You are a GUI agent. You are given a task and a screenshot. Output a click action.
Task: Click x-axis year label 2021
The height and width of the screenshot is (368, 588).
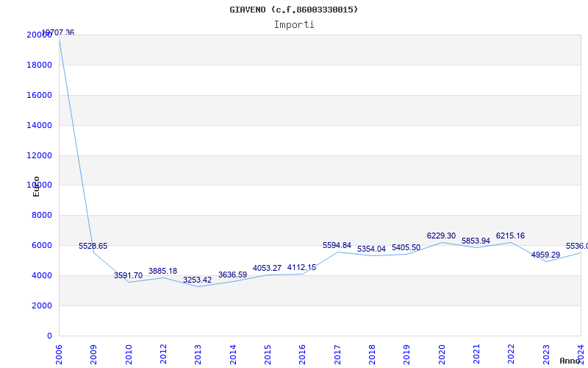click(x=476, y=355)
